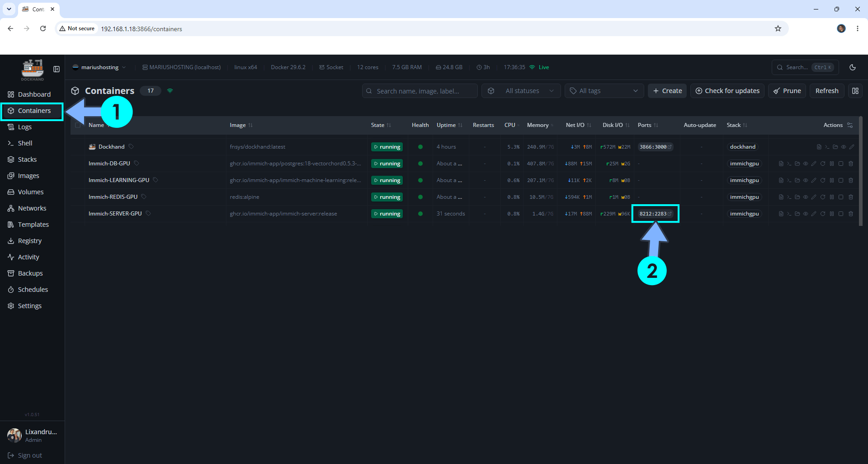Tick the select-all checkbox in table header
The width and height of the screenshot is (868, 464).
point(78,125)
